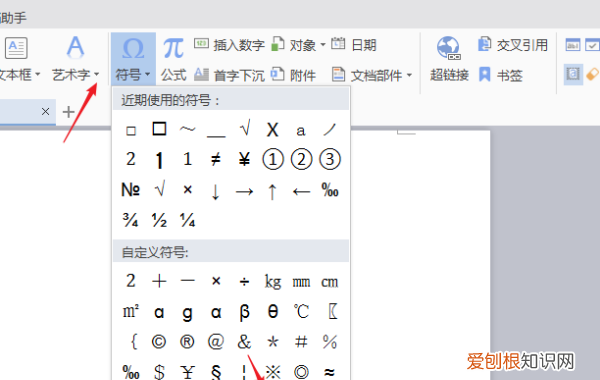This screenshot has width=600, height=380.
Task: Open Document Parts (文档部件)
Action: [x=367, y=75]
